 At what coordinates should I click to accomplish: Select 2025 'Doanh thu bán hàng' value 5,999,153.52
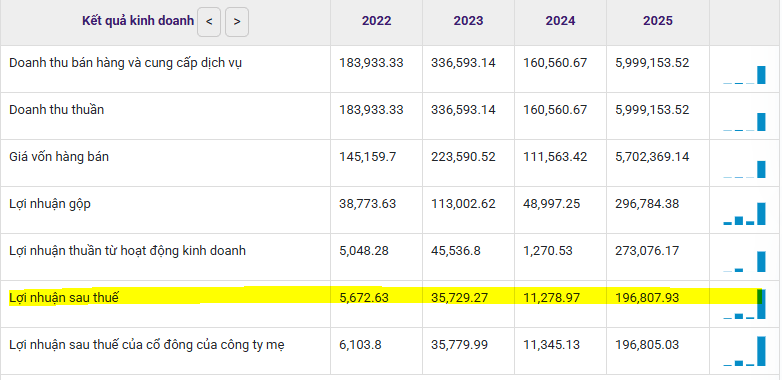point(652,63)
